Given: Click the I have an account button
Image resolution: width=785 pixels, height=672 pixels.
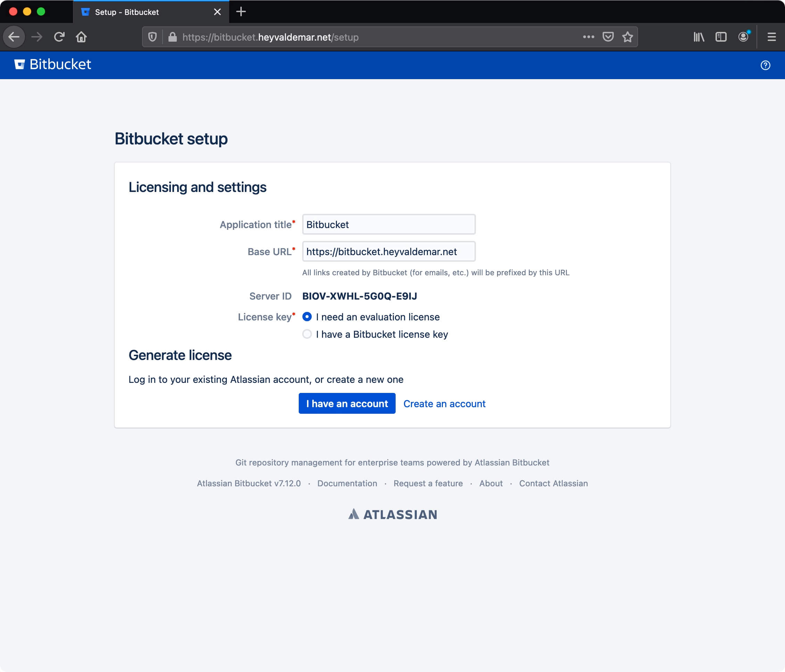Looking at the screenshot, I should [x=347, y=403].
